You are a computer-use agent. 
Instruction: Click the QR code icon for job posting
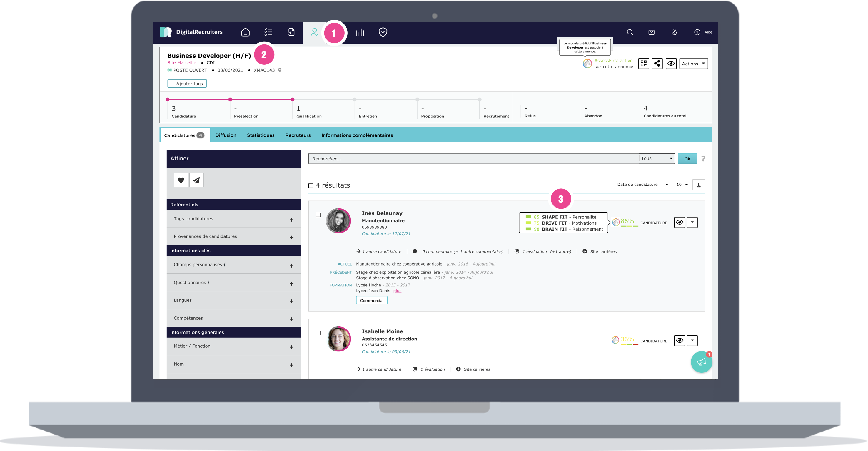644,64
